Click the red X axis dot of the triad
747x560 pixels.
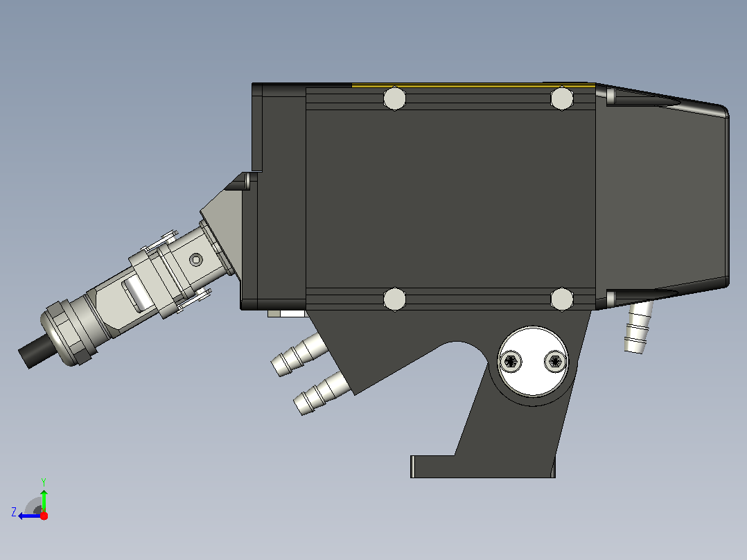[44, 516]
